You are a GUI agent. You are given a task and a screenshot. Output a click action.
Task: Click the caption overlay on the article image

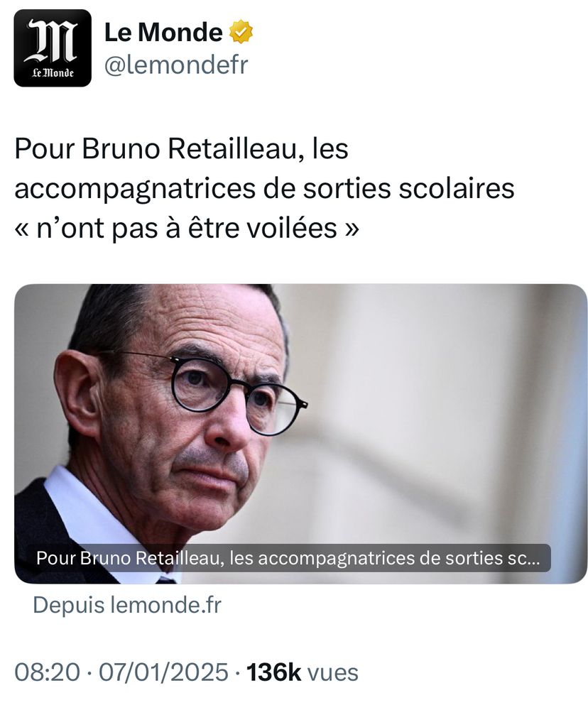(288, 558)
